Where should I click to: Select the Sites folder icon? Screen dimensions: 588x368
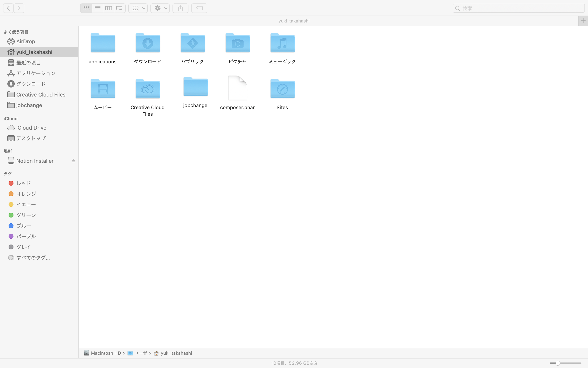coord(283,89)
